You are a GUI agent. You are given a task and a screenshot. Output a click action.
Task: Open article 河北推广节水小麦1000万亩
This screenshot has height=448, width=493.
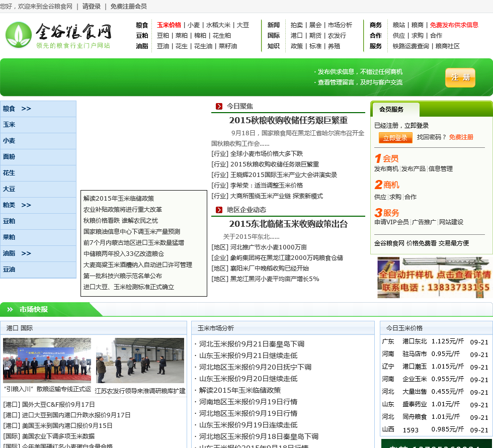269,247
